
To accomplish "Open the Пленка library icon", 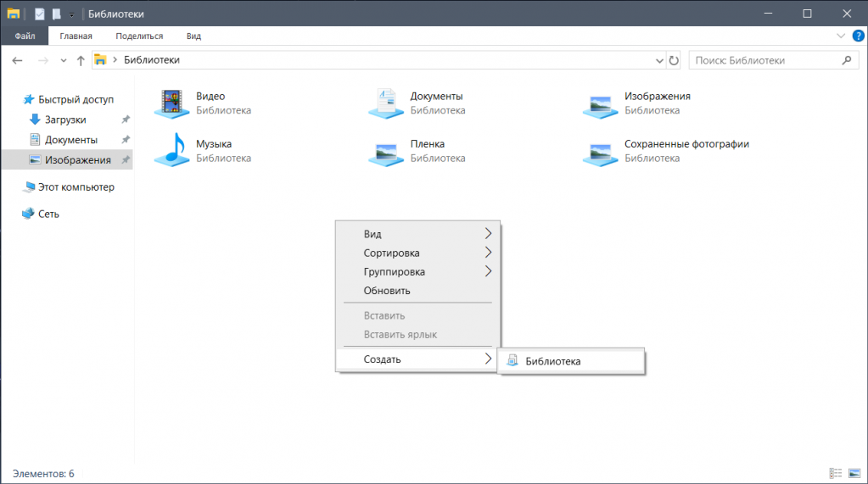I will [386, 150].
